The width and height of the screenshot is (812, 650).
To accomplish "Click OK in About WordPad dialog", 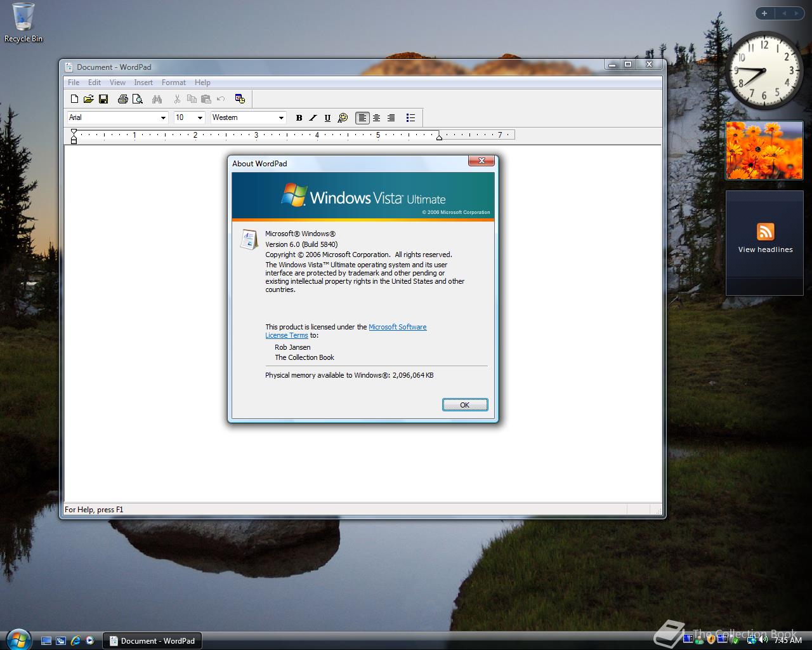I will [465, 405].
